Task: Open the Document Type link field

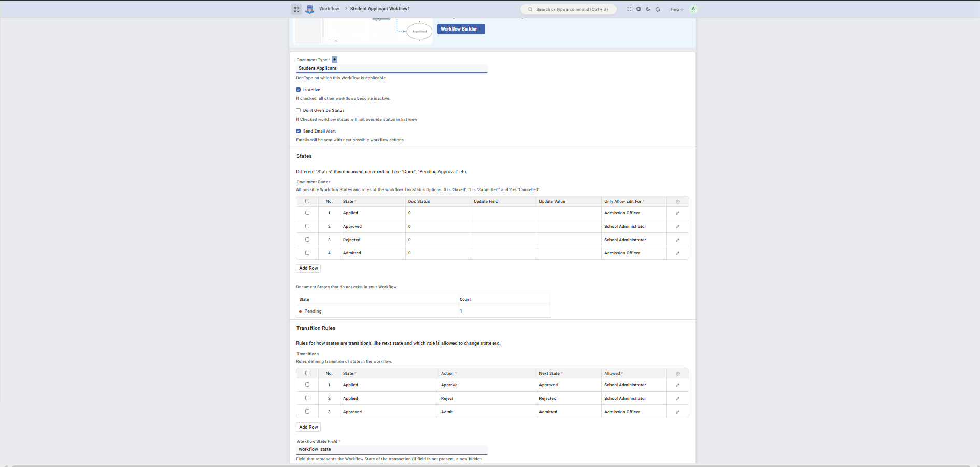Action: click(x=391, y=68)
